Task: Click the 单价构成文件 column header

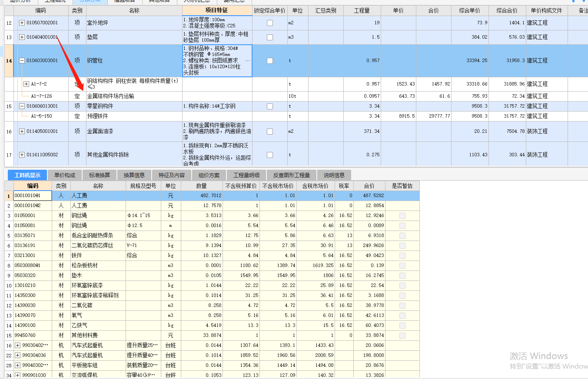Action: click(x=546, y=10)
